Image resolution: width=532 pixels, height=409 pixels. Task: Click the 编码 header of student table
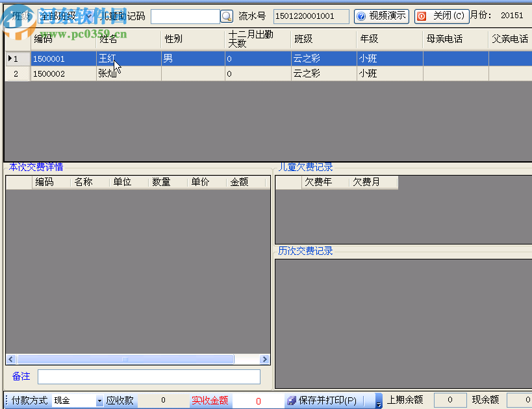coord(64,40)
